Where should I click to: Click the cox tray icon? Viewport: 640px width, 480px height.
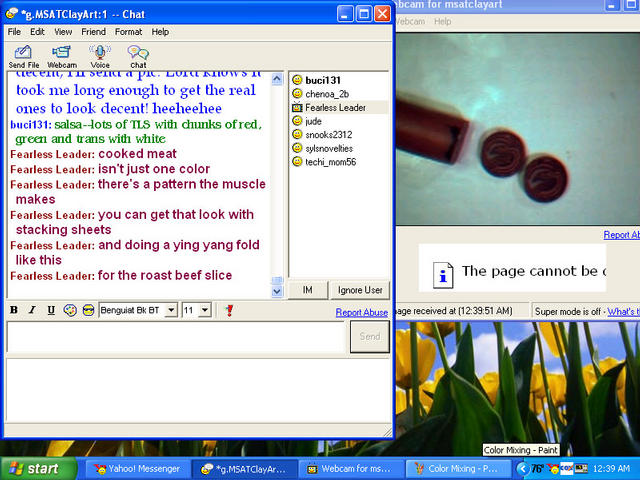tap(566, 469)
